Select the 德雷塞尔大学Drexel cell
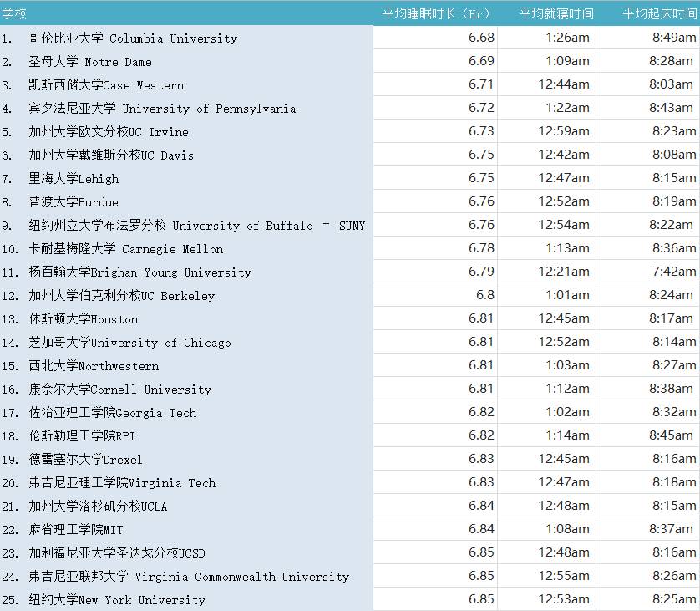 (86, 459)
